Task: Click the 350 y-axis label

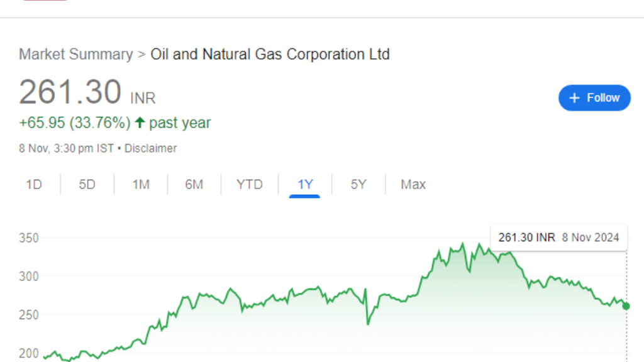Action: (29, 238)
